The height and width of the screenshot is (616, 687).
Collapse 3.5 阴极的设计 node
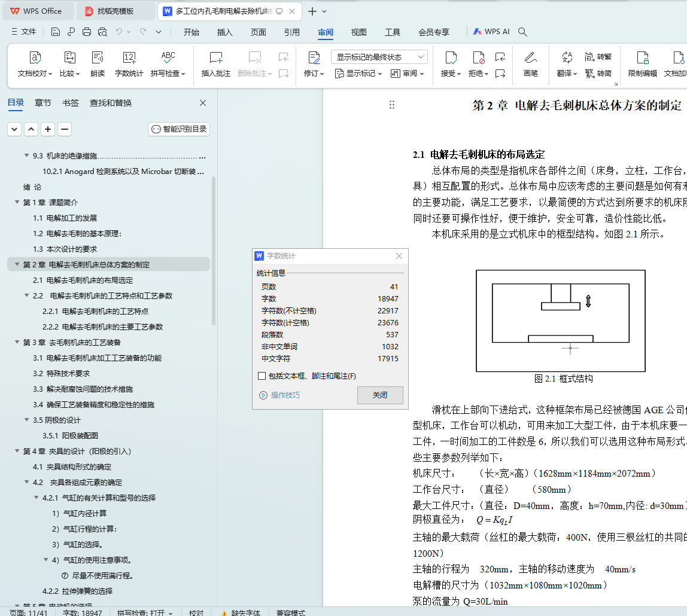pyautogui.click(x=27, y=420)
